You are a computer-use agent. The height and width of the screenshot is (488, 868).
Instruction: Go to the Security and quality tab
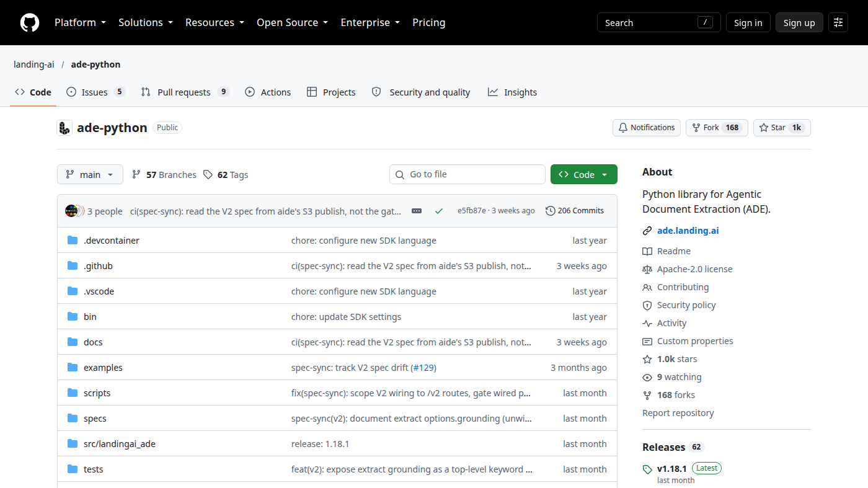point(421,92)
